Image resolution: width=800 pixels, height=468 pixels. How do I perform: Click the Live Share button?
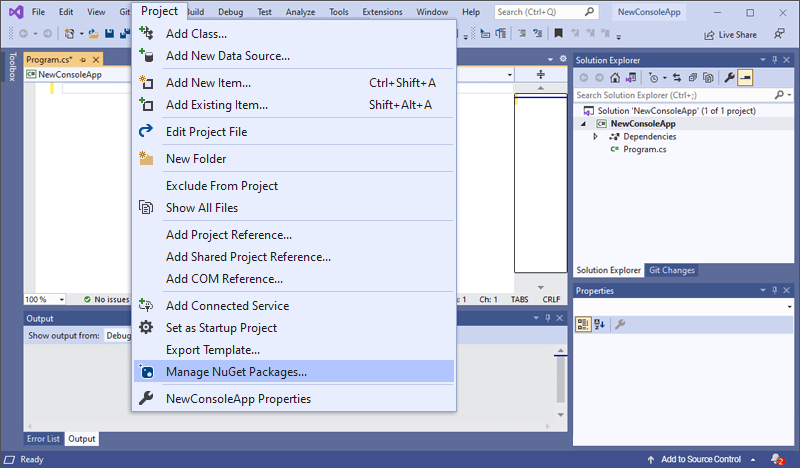point(731,35)
